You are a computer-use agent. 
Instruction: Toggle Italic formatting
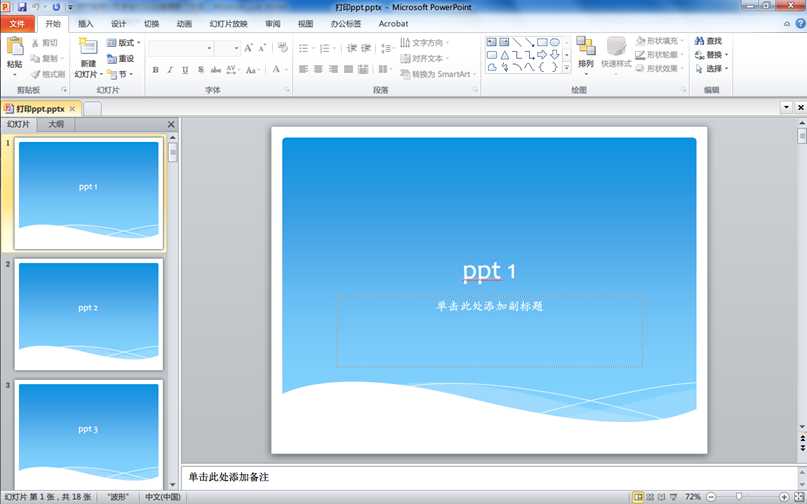tap(170, 69)
